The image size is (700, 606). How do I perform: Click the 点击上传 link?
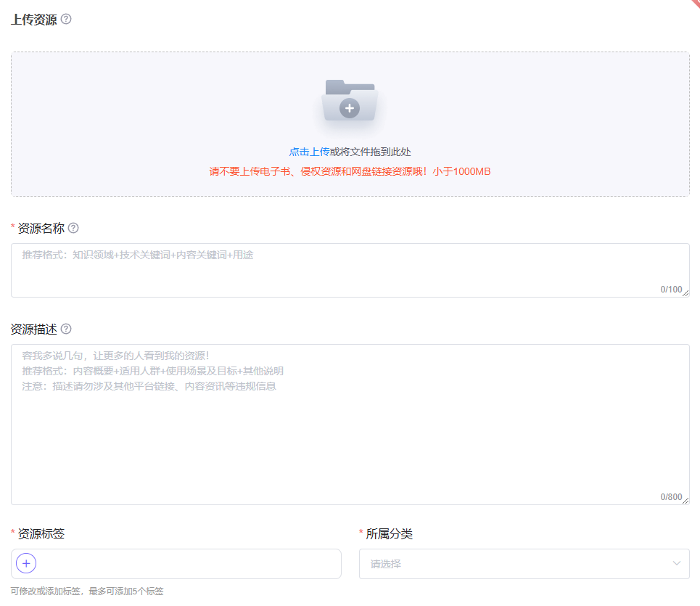tap(309, 152)
